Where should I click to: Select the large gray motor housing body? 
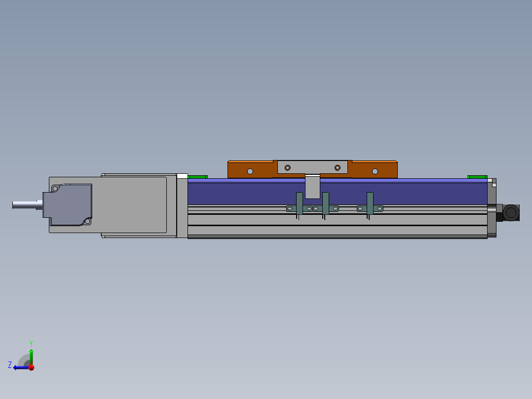[133, 205]
